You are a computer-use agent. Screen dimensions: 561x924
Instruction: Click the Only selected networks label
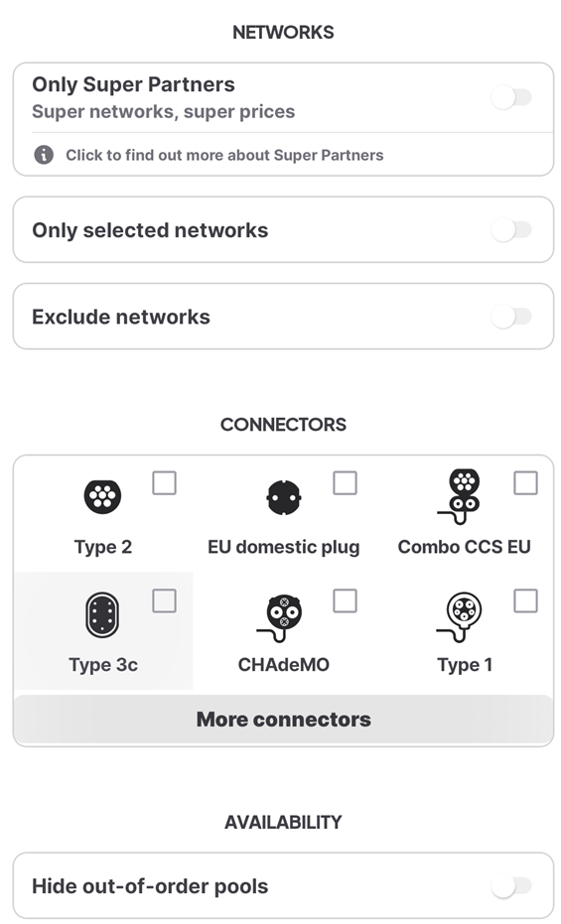150,230
